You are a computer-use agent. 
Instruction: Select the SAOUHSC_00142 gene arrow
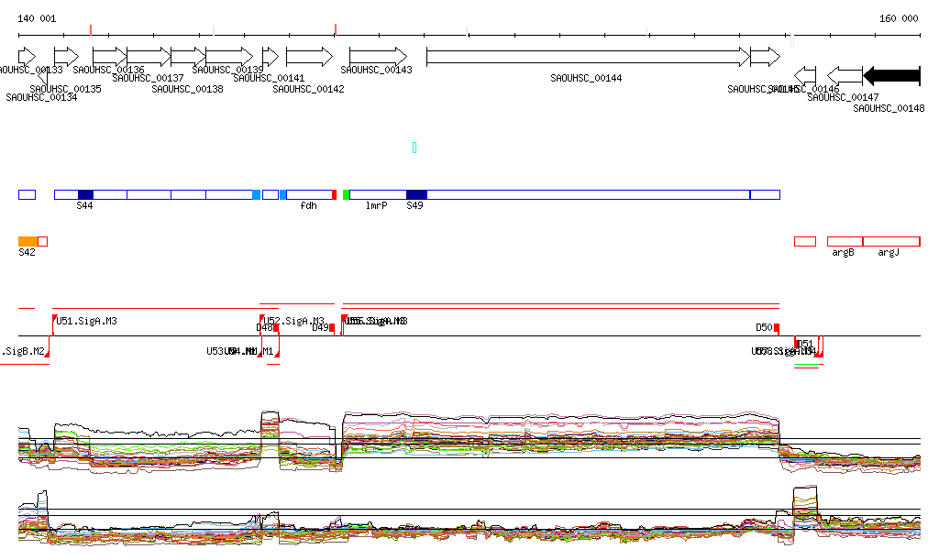pyautogui.click(x=309, y=57)
